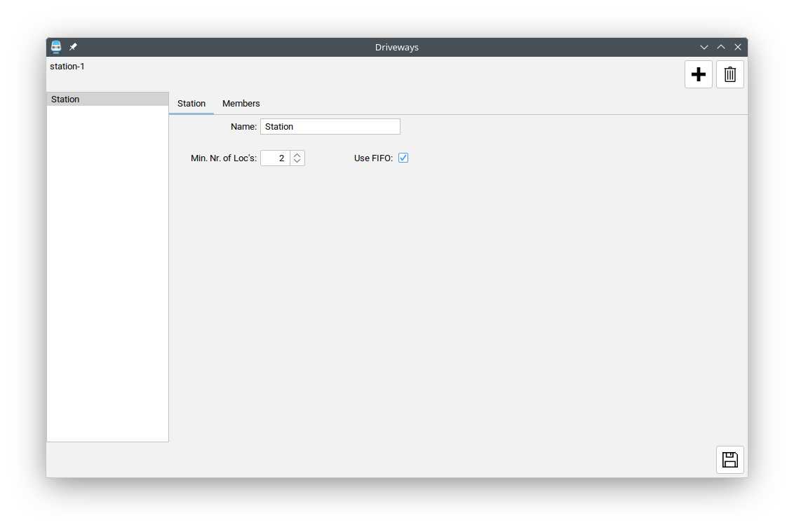The height and width of the screenshot is (532, 794).
Task: Save changes using the floppy disk icon
Action: (x=729, y=460)
